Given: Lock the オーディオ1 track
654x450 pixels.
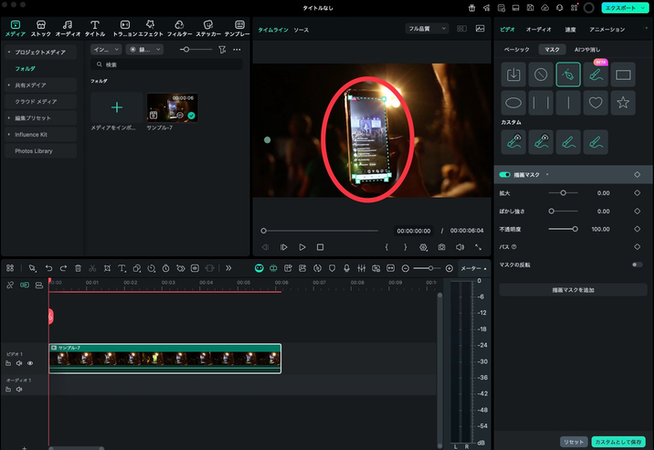Looking at the screenshot, I should tap(8, 389).
